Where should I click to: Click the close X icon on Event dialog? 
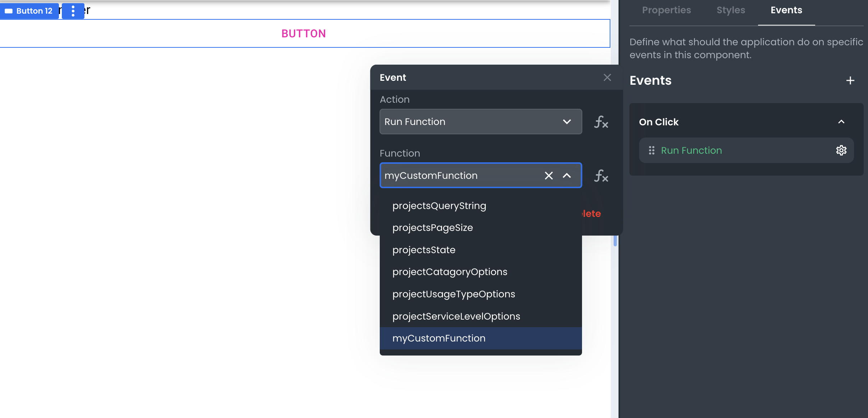point(607,78)
